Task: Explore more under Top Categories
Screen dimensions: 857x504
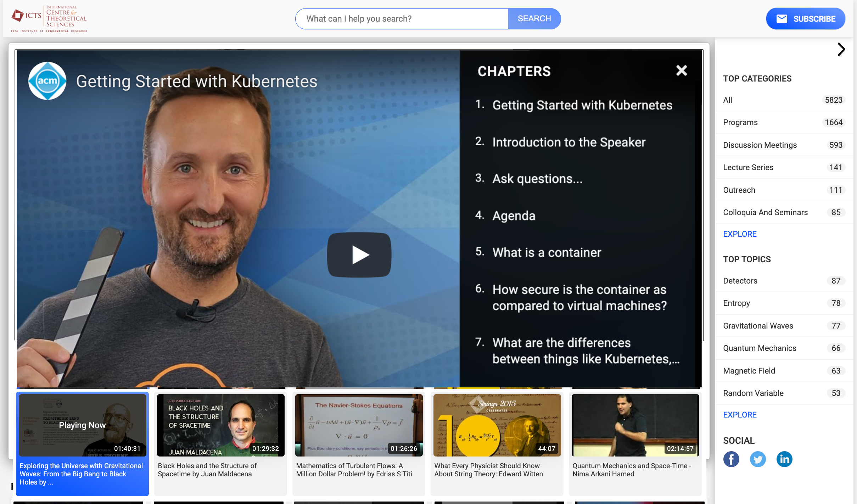Action: click(x=740, y=234)
